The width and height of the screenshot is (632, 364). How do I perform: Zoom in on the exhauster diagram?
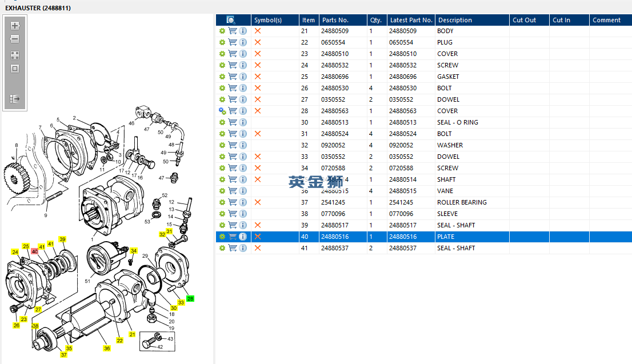pyautogui.click(x=15, y=26)
